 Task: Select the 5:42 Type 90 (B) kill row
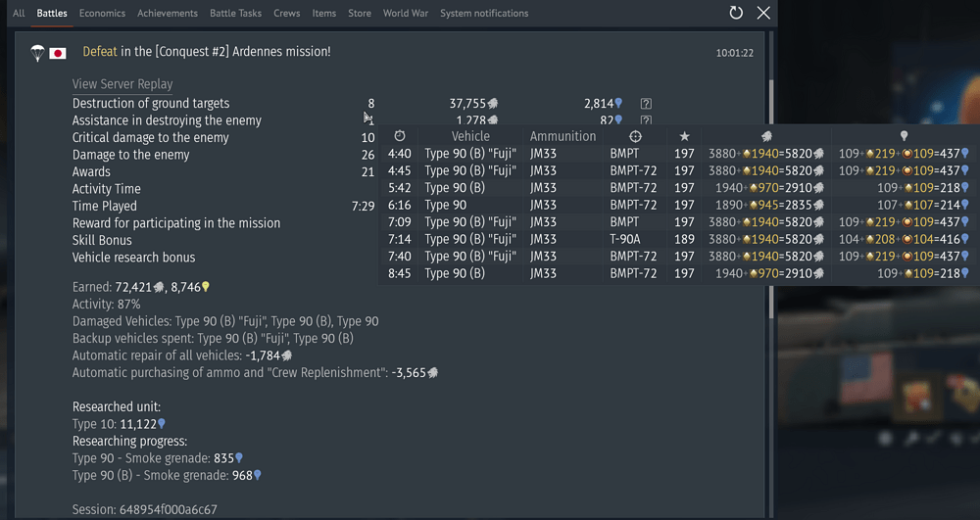[678, 188]
